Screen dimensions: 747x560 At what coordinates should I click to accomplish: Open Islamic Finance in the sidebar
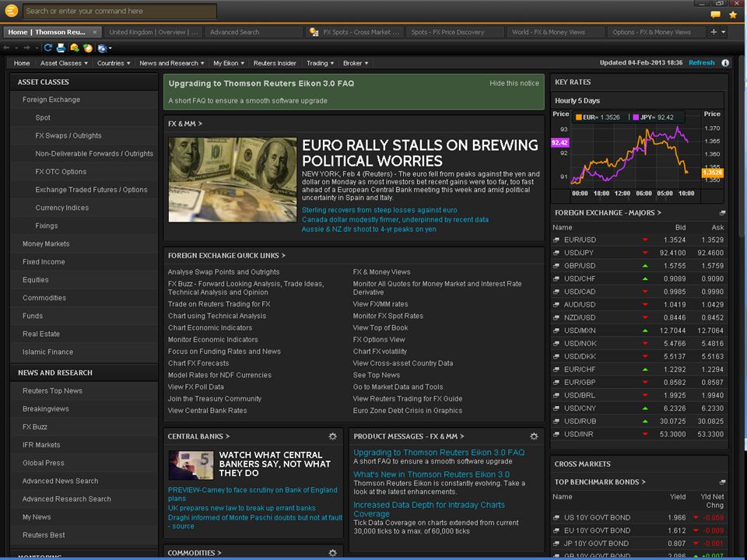(x=47, y=352)
